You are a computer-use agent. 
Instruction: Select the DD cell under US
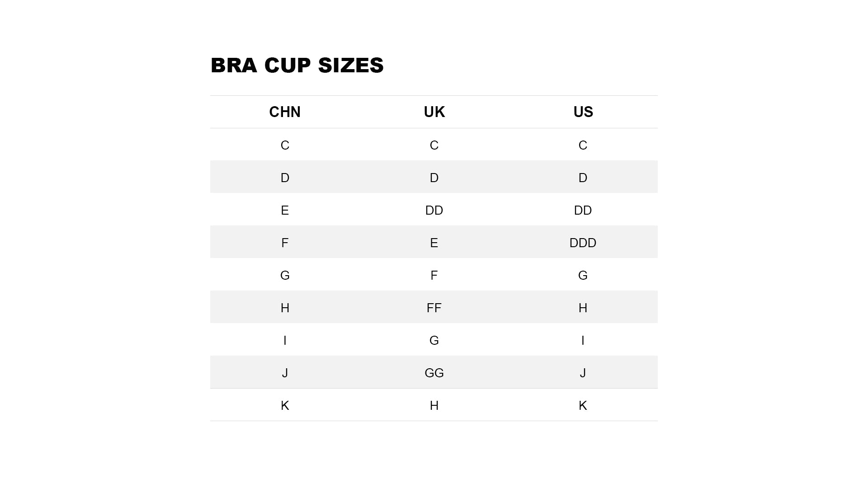click(583, 210)
